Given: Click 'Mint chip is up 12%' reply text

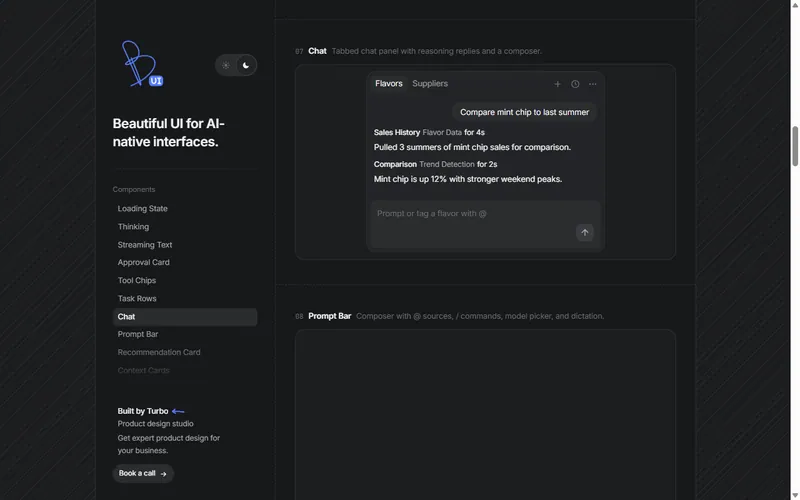Looking at the screenshot, I should click(x=468, y=179).
